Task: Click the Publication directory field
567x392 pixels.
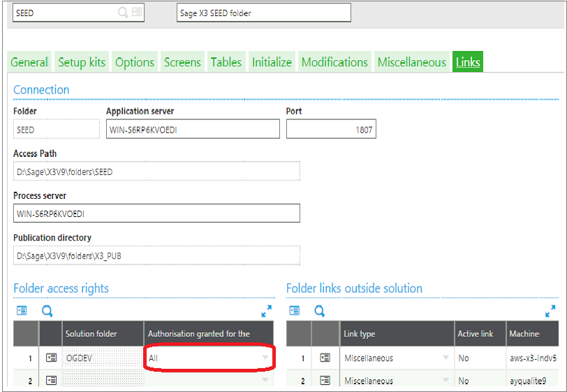Action: pos(156,255)
